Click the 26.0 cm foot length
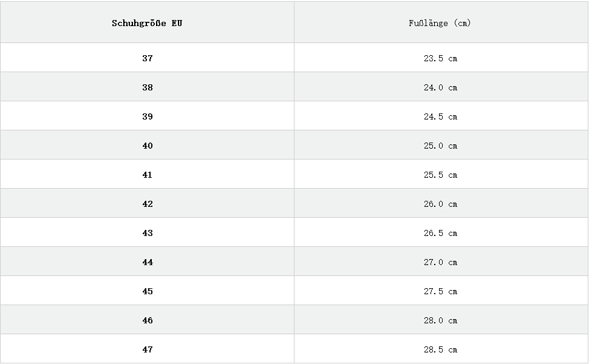Viewport: 589px width, 364px height. (440, 204)
